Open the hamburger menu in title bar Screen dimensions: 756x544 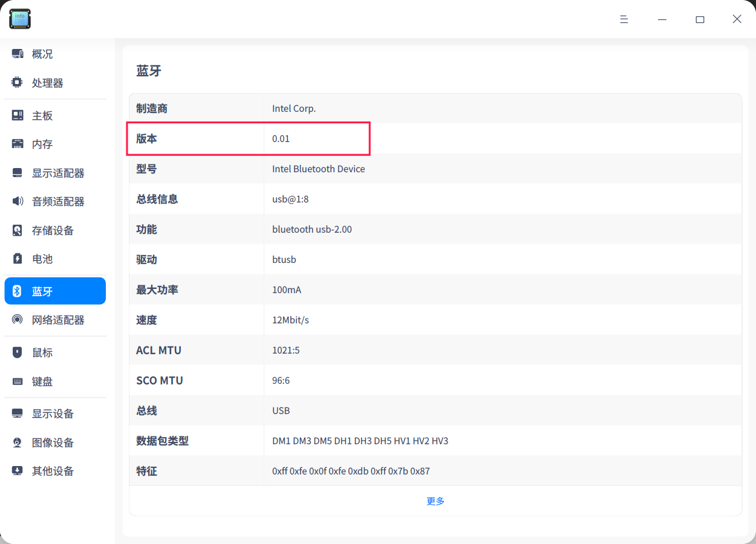(624, 19)
